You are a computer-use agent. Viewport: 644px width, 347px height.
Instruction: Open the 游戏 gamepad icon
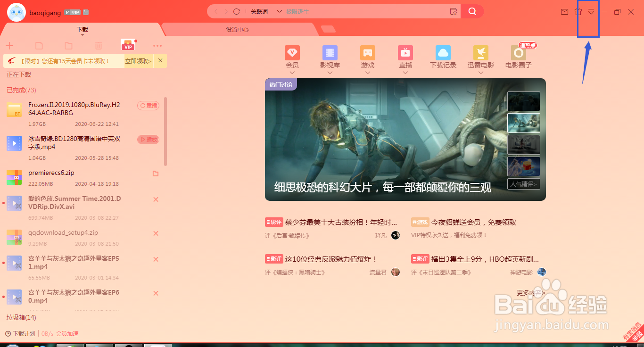(368, 52)
